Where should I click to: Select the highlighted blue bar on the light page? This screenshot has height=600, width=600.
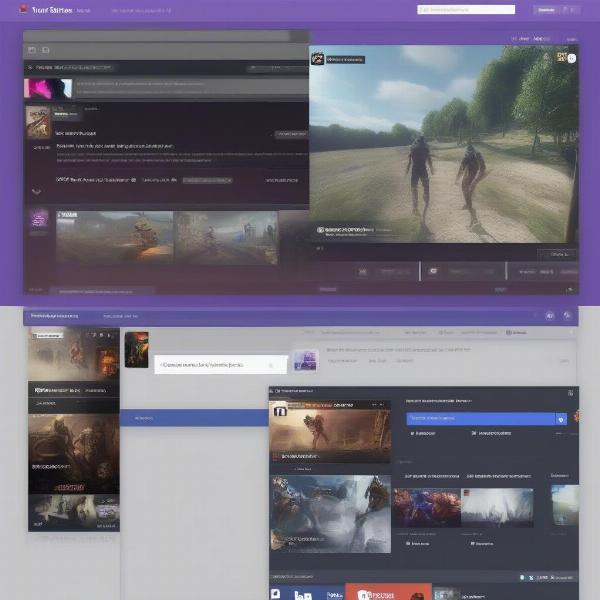(194, 418)
